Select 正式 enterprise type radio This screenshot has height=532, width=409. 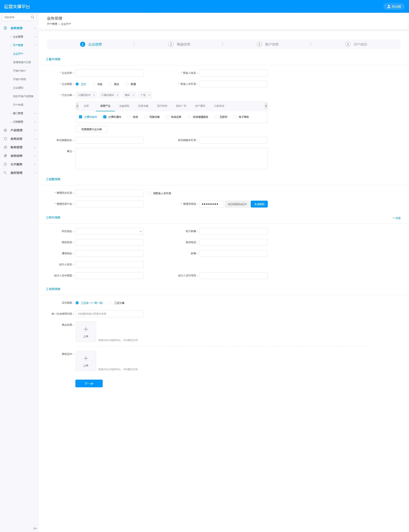click(77, 84)
